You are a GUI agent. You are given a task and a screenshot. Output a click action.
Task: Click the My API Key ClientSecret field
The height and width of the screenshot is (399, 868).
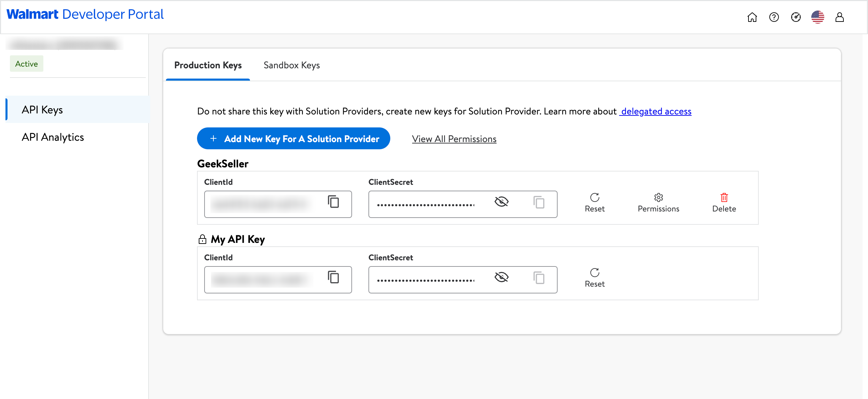coord(463,280)
